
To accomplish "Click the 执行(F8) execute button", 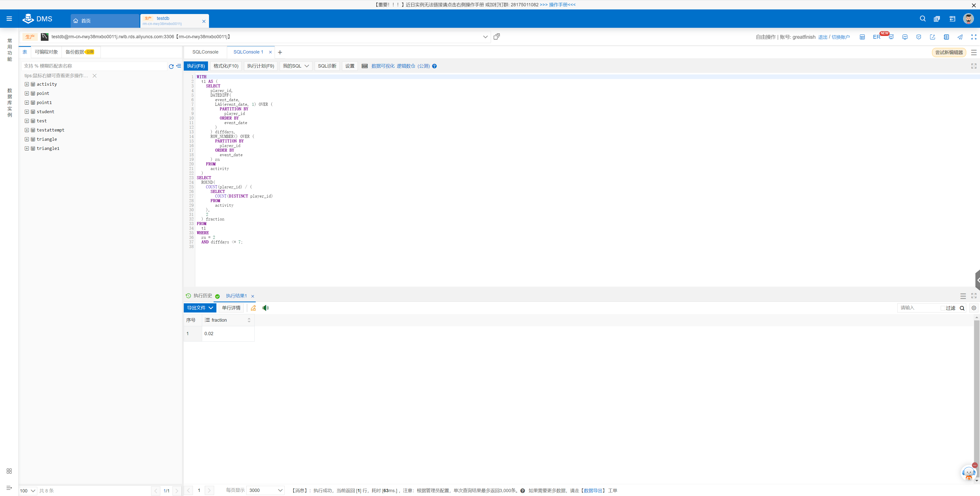I will [x=195, y=66].
